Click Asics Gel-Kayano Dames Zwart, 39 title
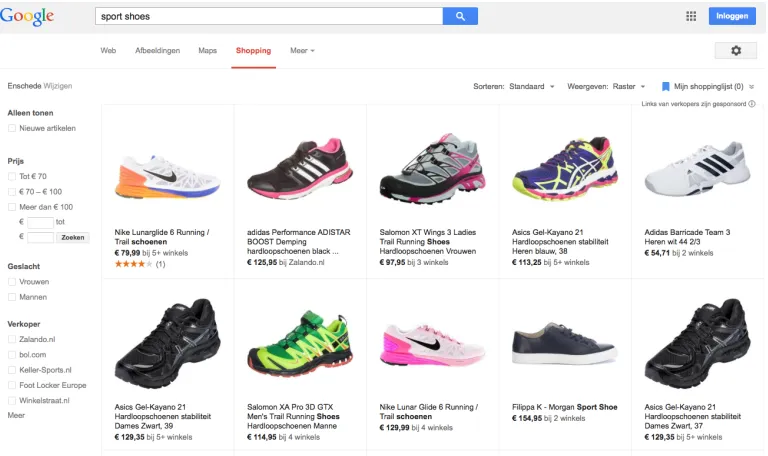Screen dimensions: 768x456 click(x=163, y=416)
